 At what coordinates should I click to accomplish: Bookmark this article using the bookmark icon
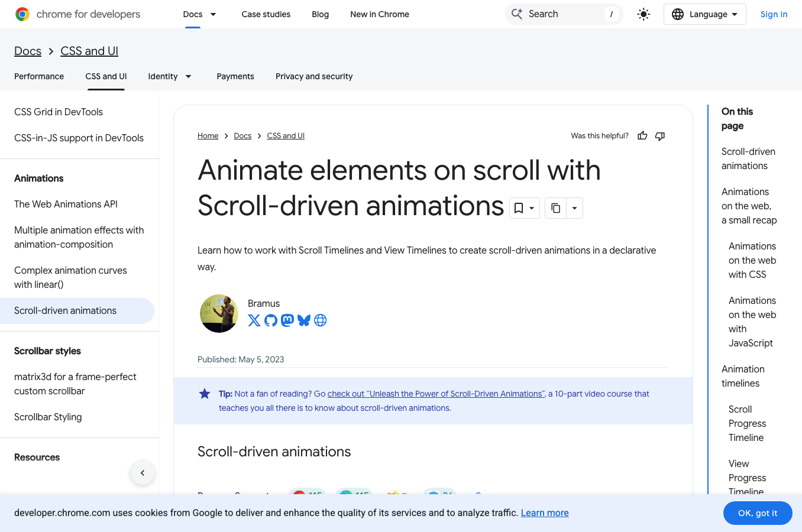point(519,208)
